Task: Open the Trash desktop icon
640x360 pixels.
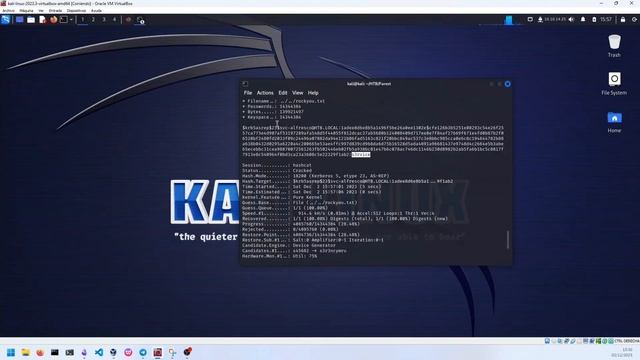Action: coord(614,46)
